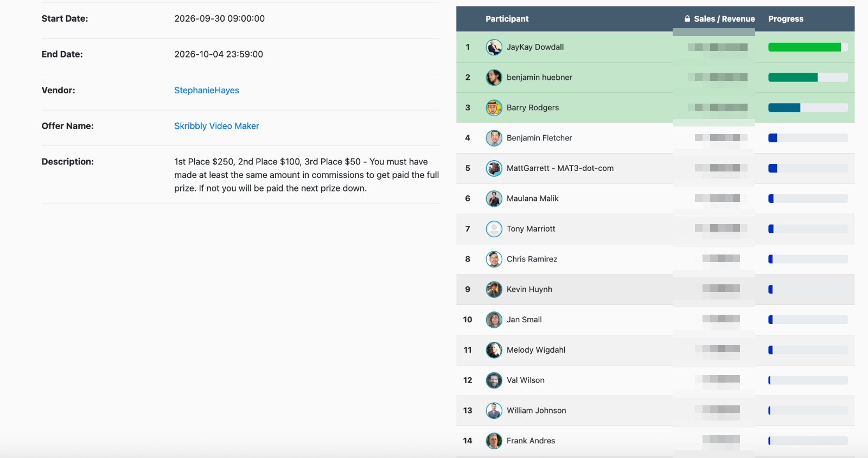The height and width of the screenshot is (458, 868).
Task: Click the start date value 2026-09-30 09:00:00
Action: [219, 18]
